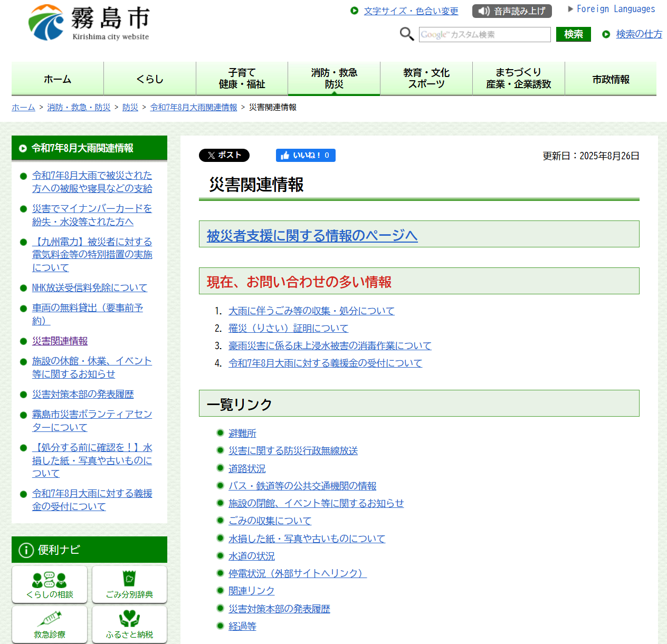Click the Kirishima city logo
Image resolution: width=667 pixels, height=644 pixels.
pos(89,23)
